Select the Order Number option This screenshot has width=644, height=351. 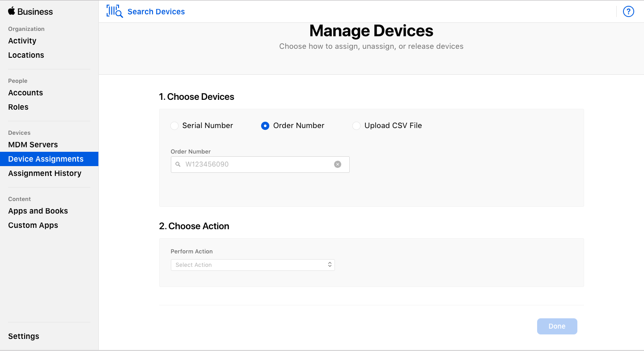point(265,126)
